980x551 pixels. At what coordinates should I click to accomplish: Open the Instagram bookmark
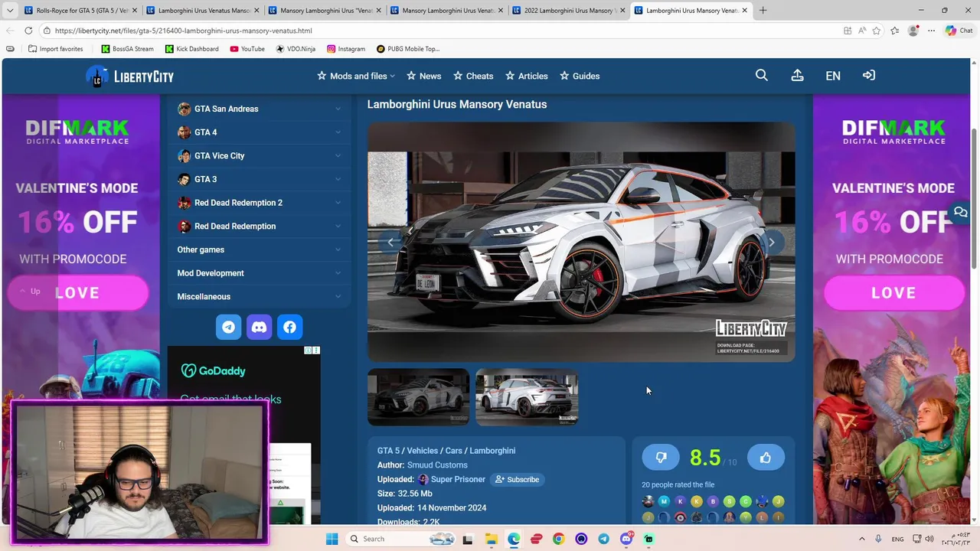(x=346, y=49)
